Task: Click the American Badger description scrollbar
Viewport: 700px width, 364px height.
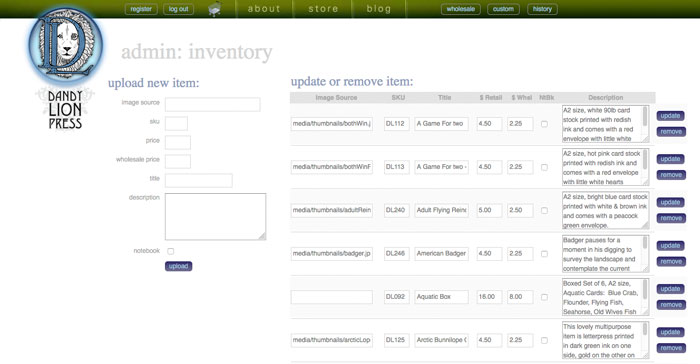Action: coord(645,243)
